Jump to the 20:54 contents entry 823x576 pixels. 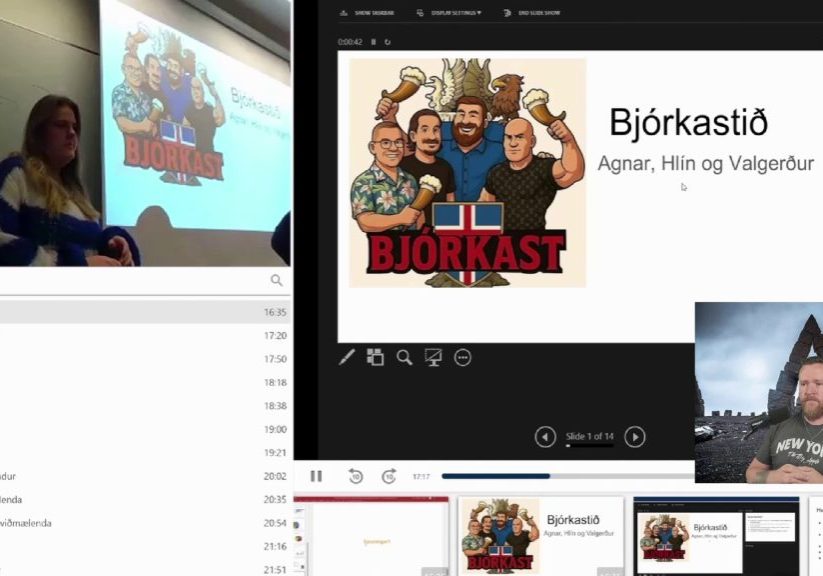tap(140, 523)
